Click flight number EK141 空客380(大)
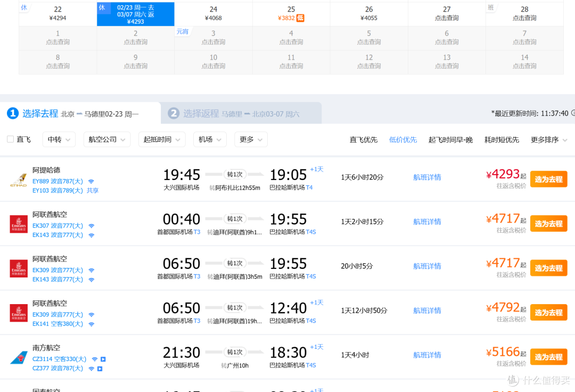575x392 pixels. (x=57, y=324)
